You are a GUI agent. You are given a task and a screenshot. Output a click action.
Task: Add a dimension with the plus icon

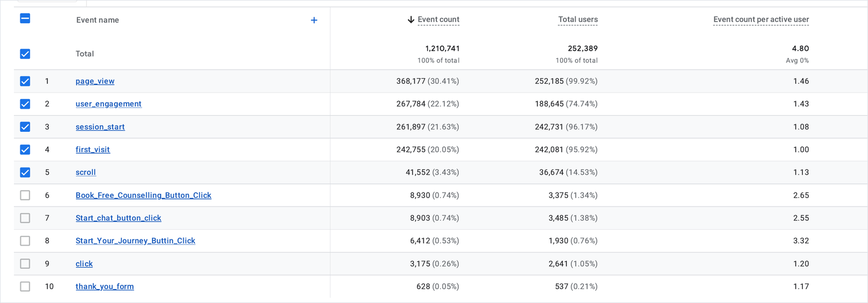(314, 20)
